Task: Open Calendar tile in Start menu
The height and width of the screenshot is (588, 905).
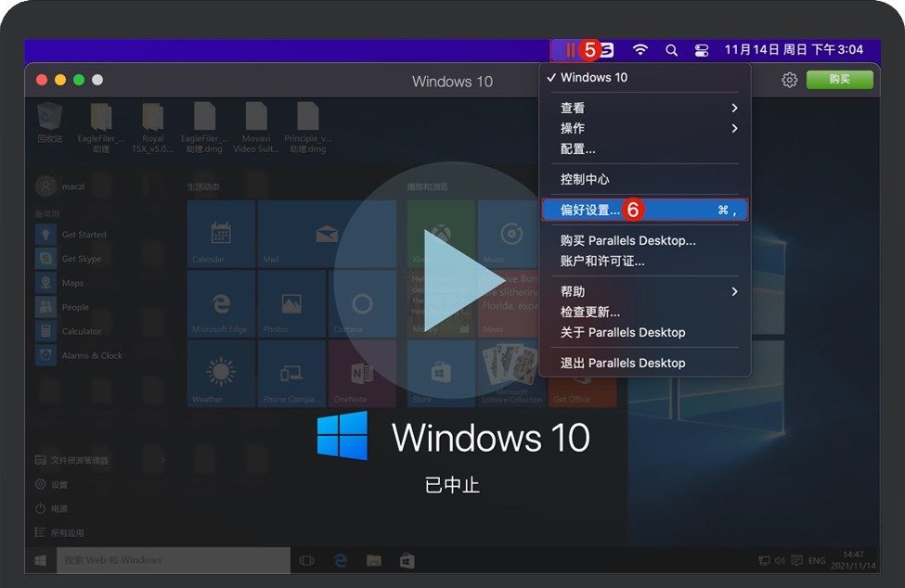Action: (221, 234)
